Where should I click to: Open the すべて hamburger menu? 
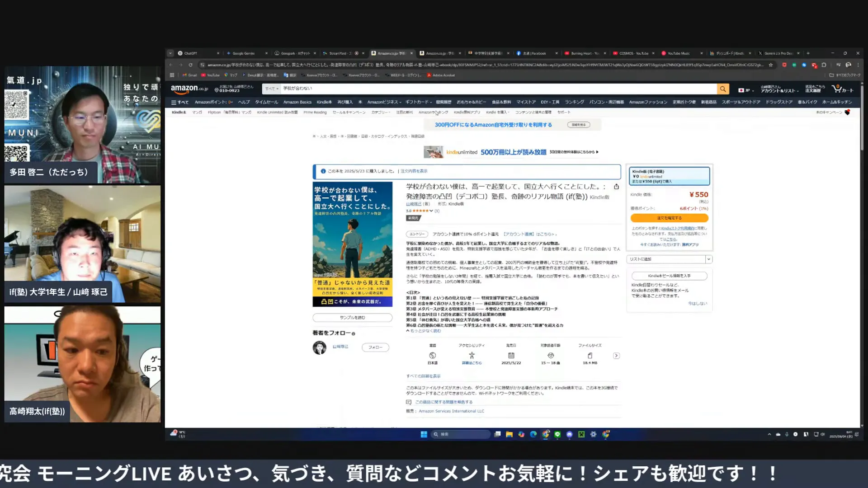coord(180,102)
